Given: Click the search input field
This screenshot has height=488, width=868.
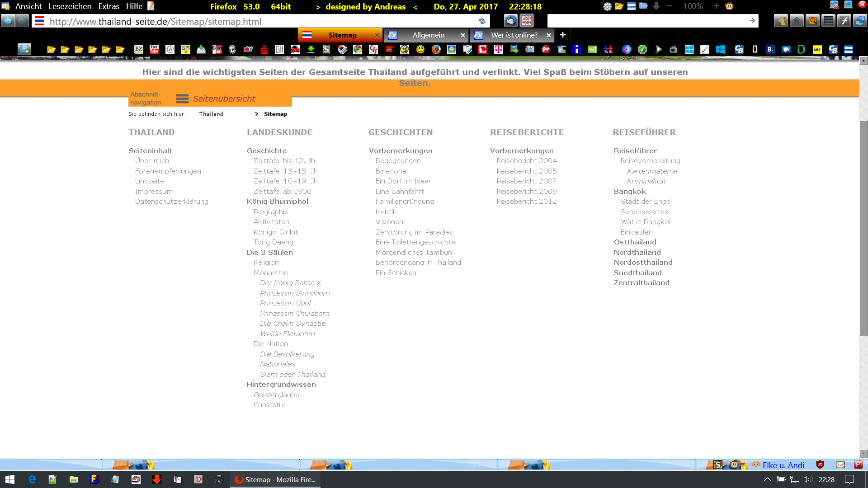Looking at the screenshot, I should pos(646,21).
